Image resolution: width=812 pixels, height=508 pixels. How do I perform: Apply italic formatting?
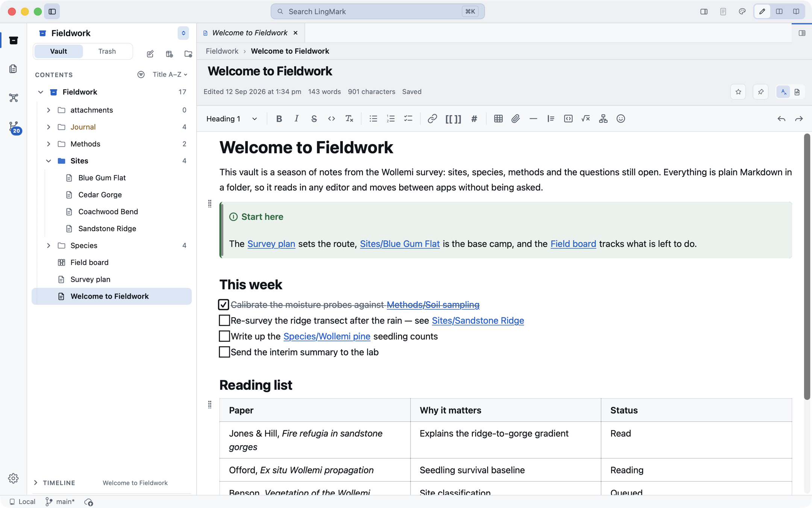point(297,119)
